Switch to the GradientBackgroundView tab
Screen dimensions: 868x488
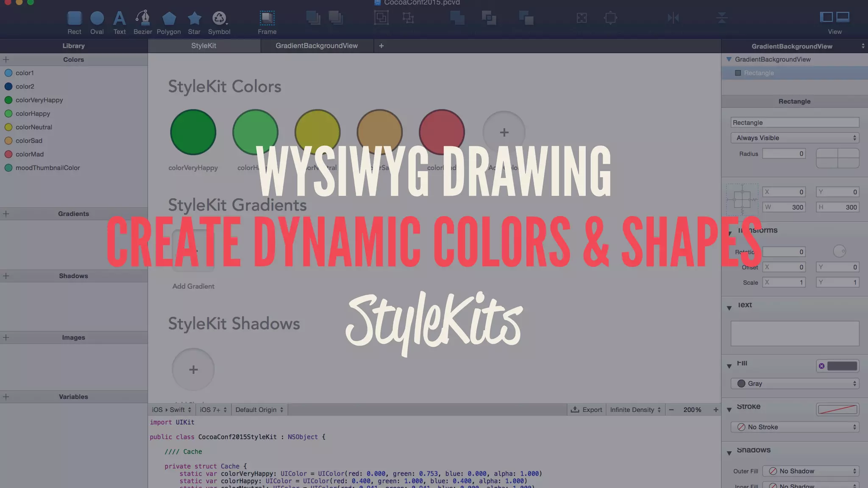click(x=317, y=46)
